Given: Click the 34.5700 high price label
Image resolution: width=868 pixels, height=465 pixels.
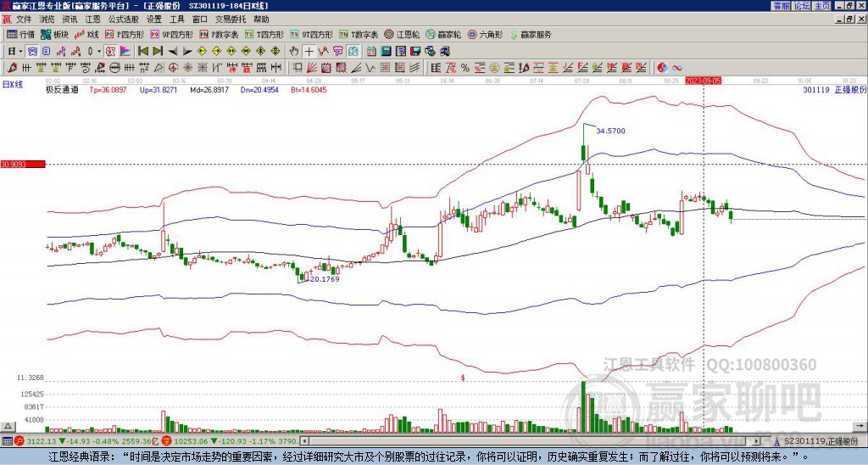Looking at the screenshot, I should click(x=610, y=131).
